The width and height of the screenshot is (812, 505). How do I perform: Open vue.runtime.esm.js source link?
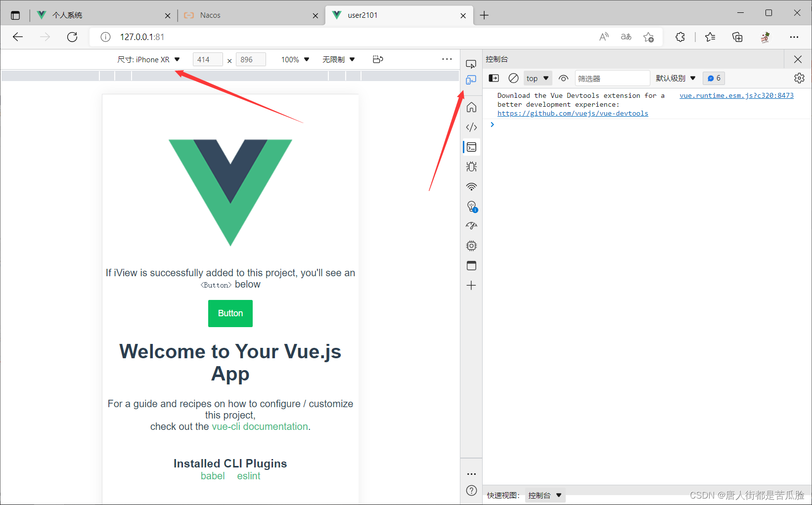pyautogui.click(x=736, y=95)
